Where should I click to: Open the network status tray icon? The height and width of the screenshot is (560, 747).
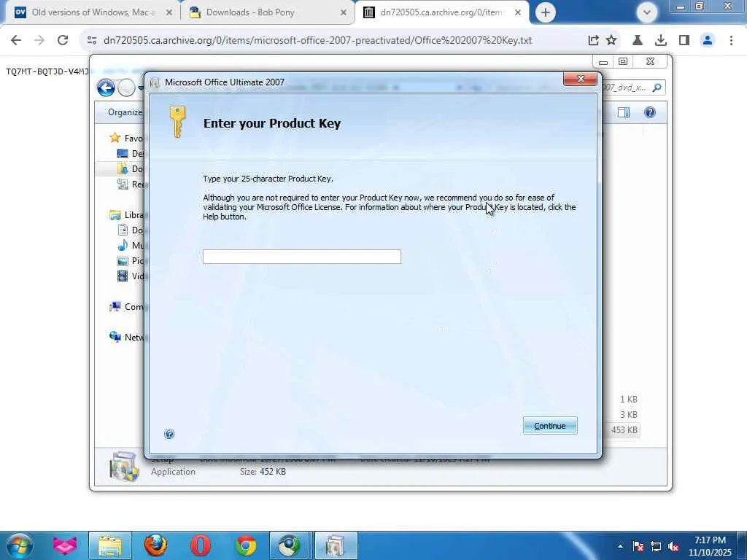coord(656,546)
